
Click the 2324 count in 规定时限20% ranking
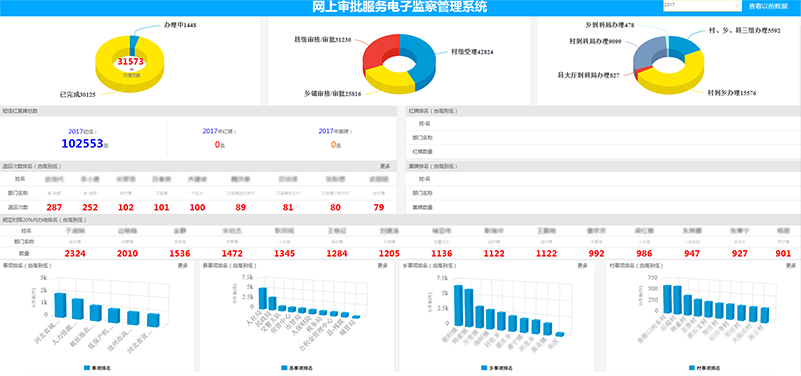[x=75, y=253]
